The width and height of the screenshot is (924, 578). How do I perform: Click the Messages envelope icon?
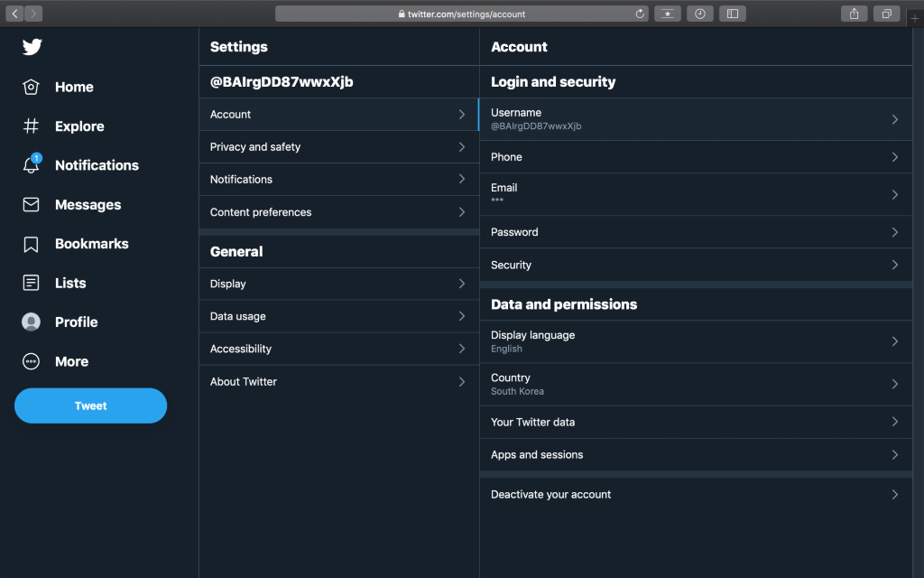(31, 205)
